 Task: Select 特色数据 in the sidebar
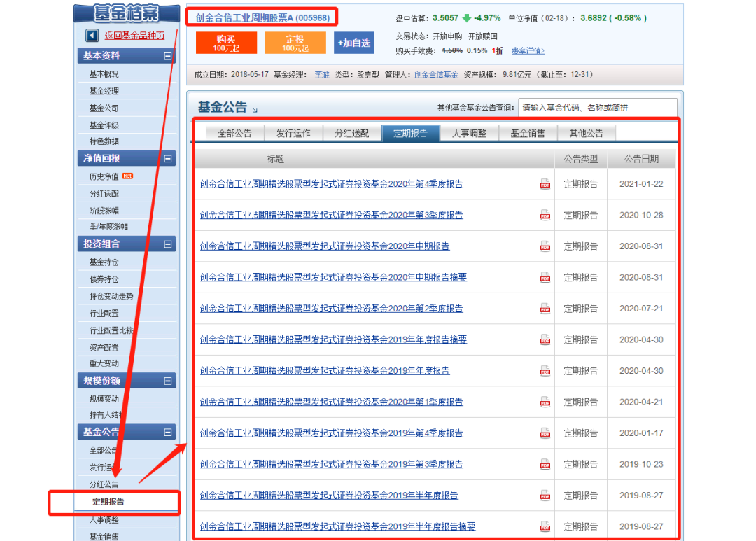(104, 141)
